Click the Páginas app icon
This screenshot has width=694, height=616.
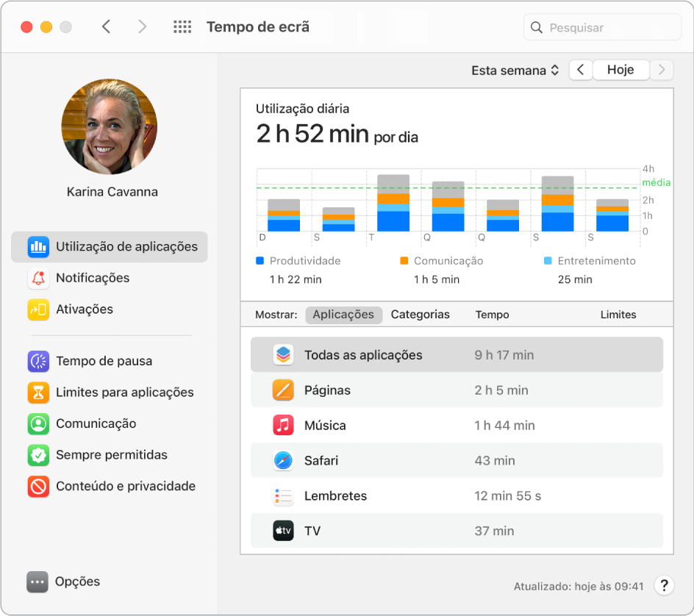click(x=283, y=390)
